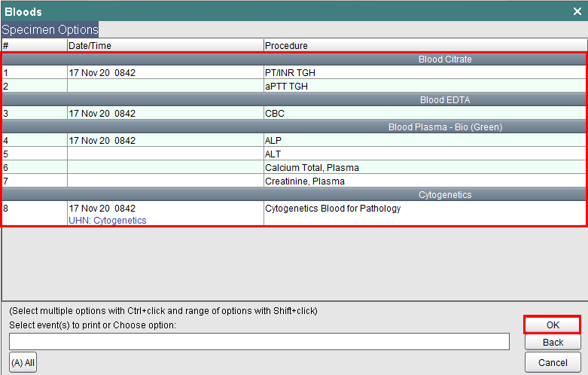Click the Cytogenetics group header
Viewport: 588px width, 375px height.
pyautogui.click(x=294, y=194)
